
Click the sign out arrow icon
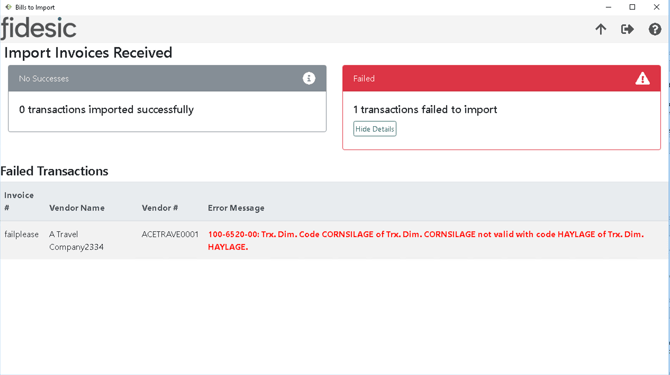pyautogui.click(x=627, y=29)
